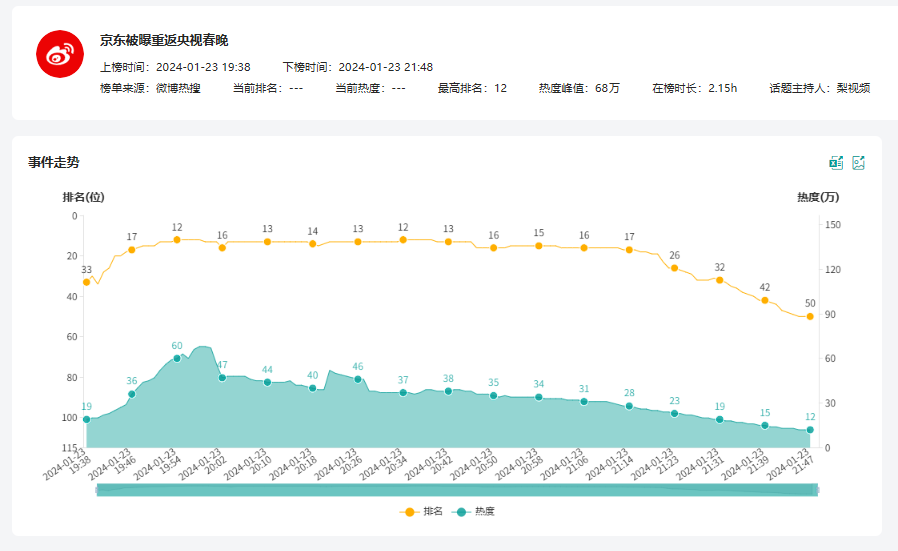The width and height of the screenshot is (898, 551).
Task: Click rank point 42 at 21:39
Action: pyautogui.click(x=765, y=300)
